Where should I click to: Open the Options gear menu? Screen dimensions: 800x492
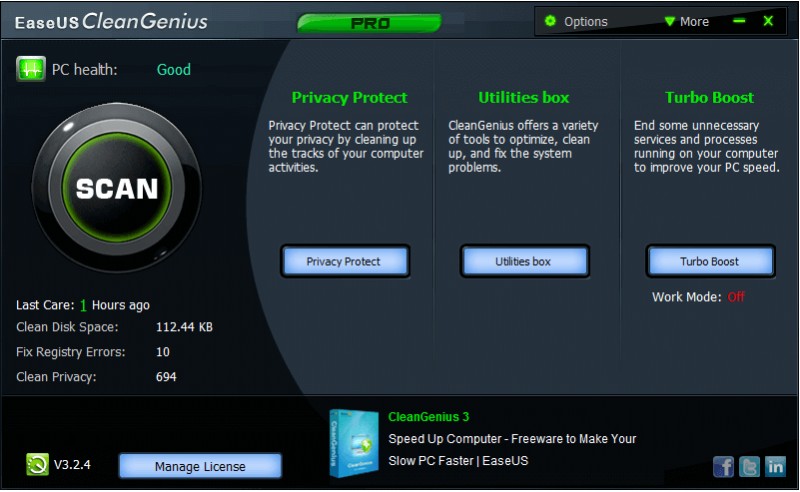click(576, 21)
